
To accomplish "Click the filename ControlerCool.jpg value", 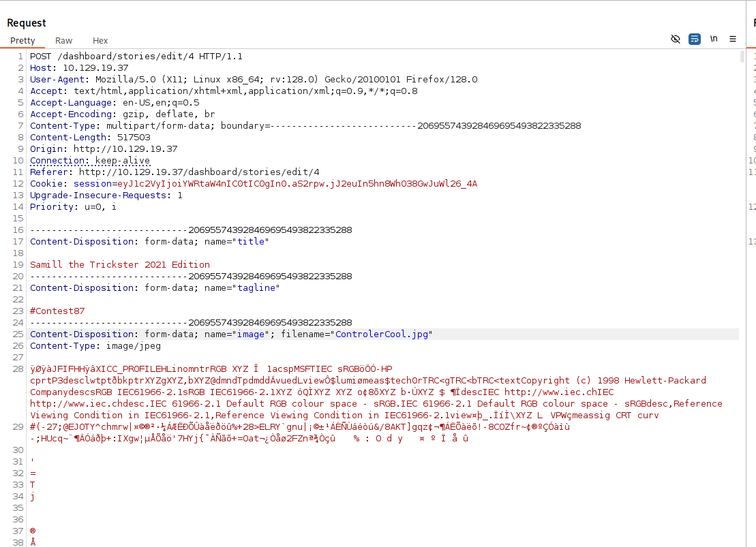I will tap(382, 334).
